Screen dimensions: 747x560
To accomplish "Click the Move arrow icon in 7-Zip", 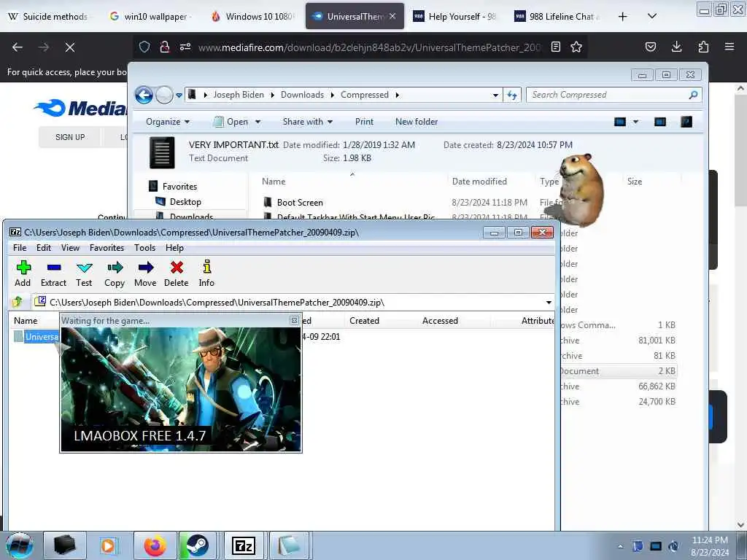I will pos(146,268).
